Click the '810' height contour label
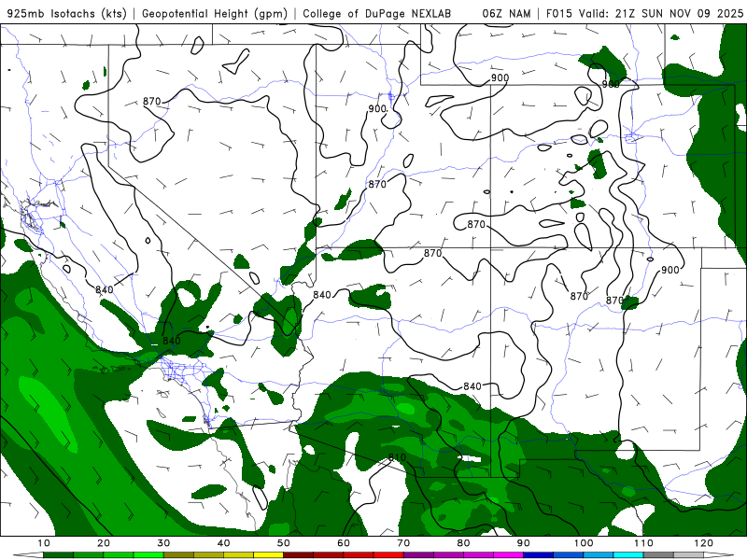The height and width of the screenshot is (560, 747). pyautogui.click(x=398, y=457)
